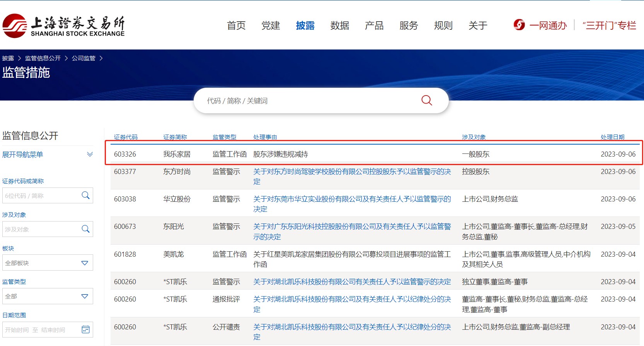Click the search icon in 涉及对象 field

[x=86, y=229]
